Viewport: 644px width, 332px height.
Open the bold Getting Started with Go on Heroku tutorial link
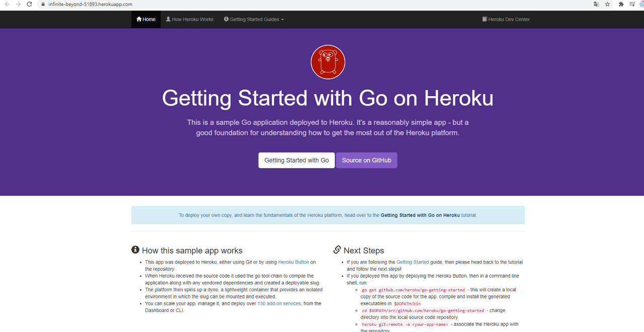point(420,215)
